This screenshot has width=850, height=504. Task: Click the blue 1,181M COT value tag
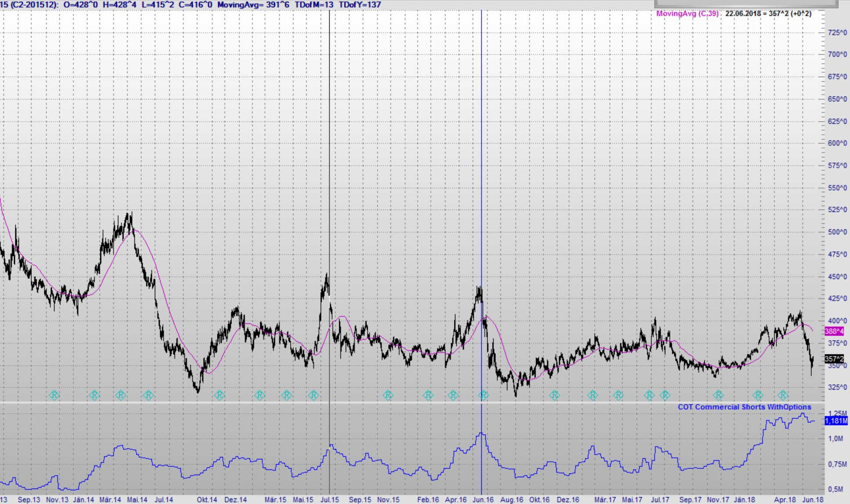[836, 421]
